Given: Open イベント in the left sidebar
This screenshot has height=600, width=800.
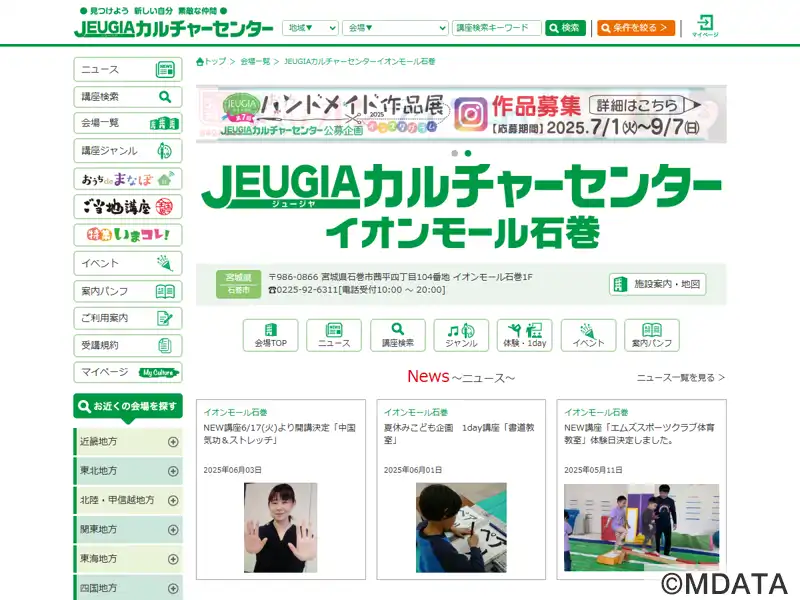Looking at the screenshot, I should [128, 263].
